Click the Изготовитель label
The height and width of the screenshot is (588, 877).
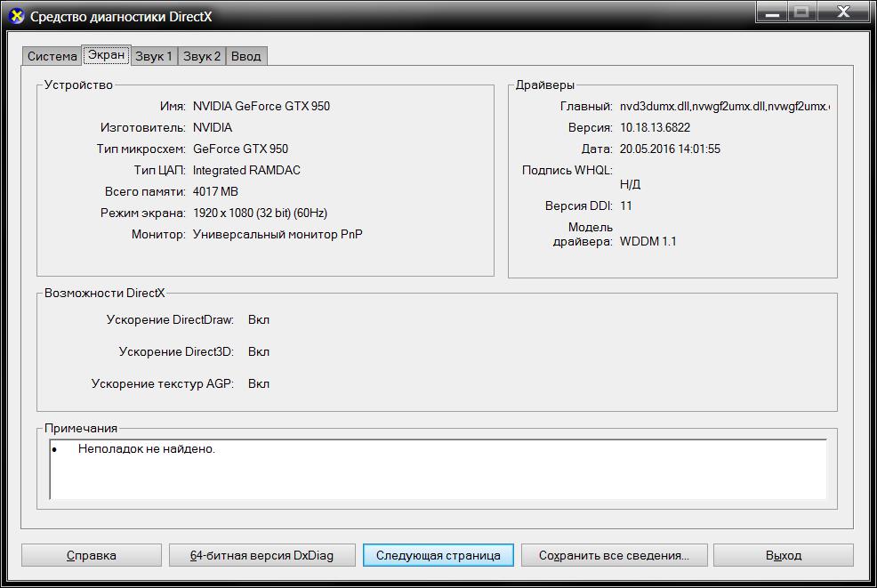coord(142,127)
